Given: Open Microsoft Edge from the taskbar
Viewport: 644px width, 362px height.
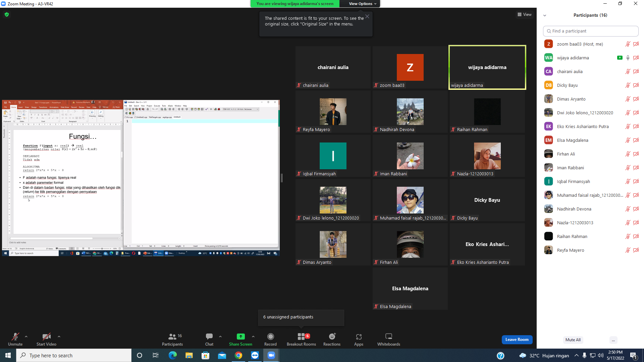Looking at the screenshot, I should click(x=172, y=355).
